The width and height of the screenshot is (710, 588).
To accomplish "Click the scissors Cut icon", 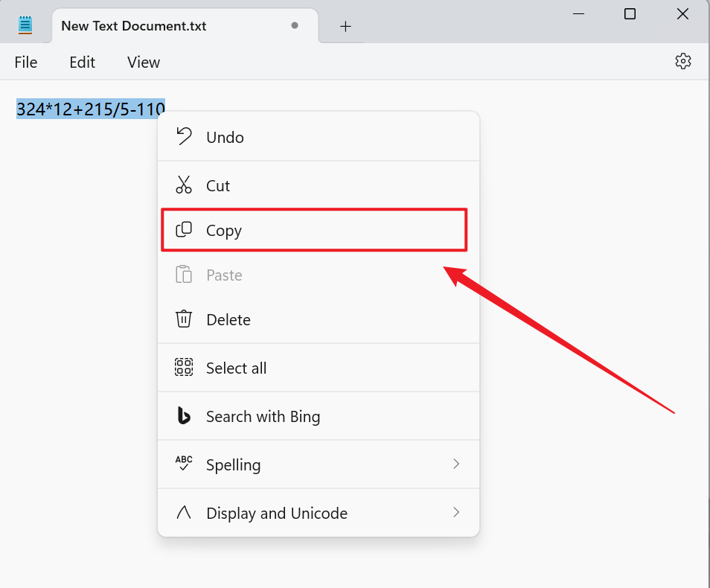I will pyautogui.click(x=183, y=185).
